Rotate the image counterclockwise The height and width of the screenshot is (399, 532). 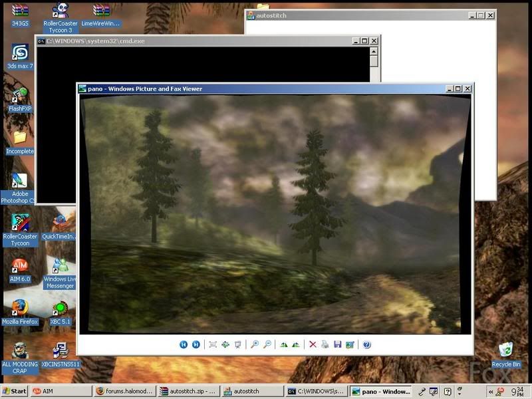pyautogui.click(x=296, y=344)
